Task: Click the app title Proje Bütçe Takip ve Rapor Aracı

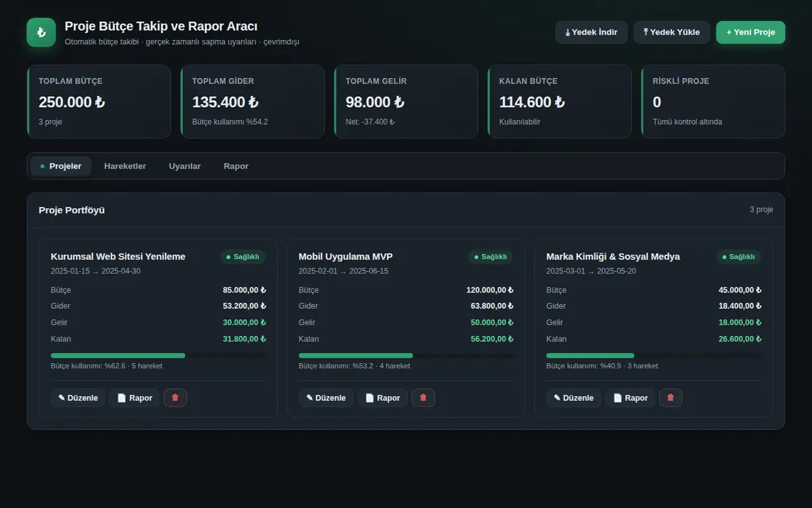Action: [x=161, y=26]
